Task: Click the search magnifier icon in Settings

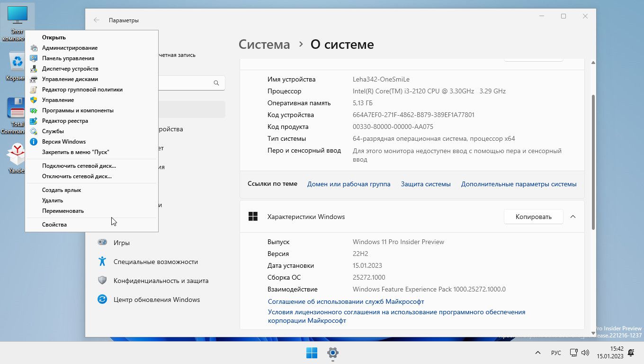Action: [x=216, y=83]
